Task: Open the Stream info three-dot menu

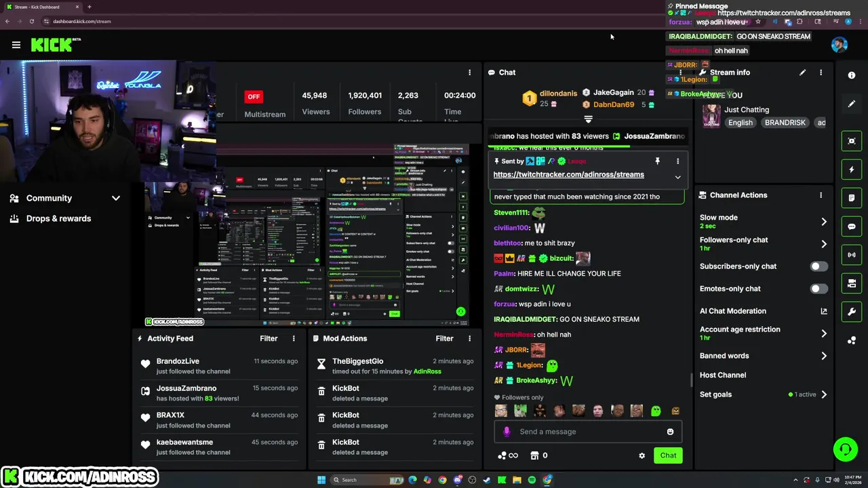Action: tap(821, 72)
